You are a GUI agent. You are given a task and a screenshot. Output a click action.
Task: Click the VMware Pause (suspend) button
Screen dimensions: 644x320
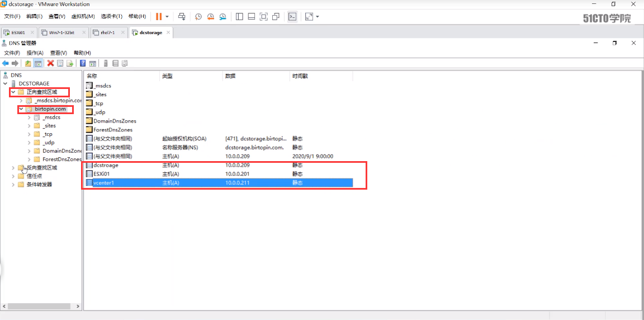point(159,16)
